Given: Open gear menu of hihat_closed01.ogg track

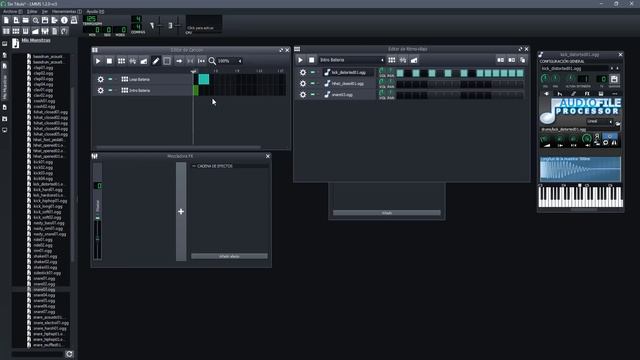Looking at the screenshot, I should point(303,83).
